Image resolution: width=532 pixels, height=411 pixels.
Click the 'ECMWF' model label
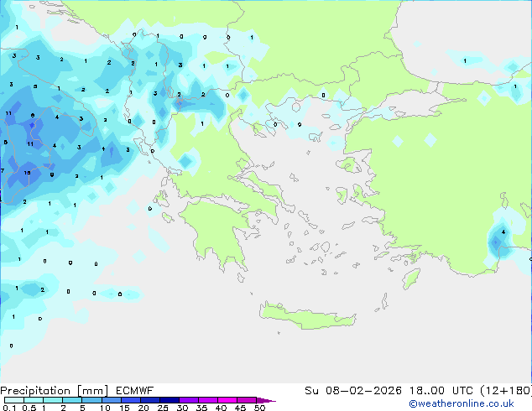click(135, 391)
